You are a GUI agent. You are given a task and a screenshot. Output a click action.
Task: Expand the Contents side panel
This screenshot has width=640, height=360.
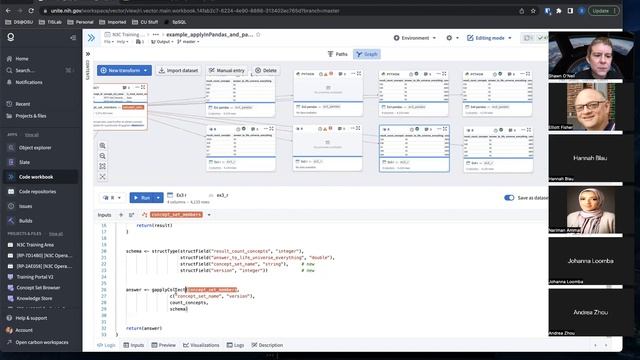click(x=88, y=54)
